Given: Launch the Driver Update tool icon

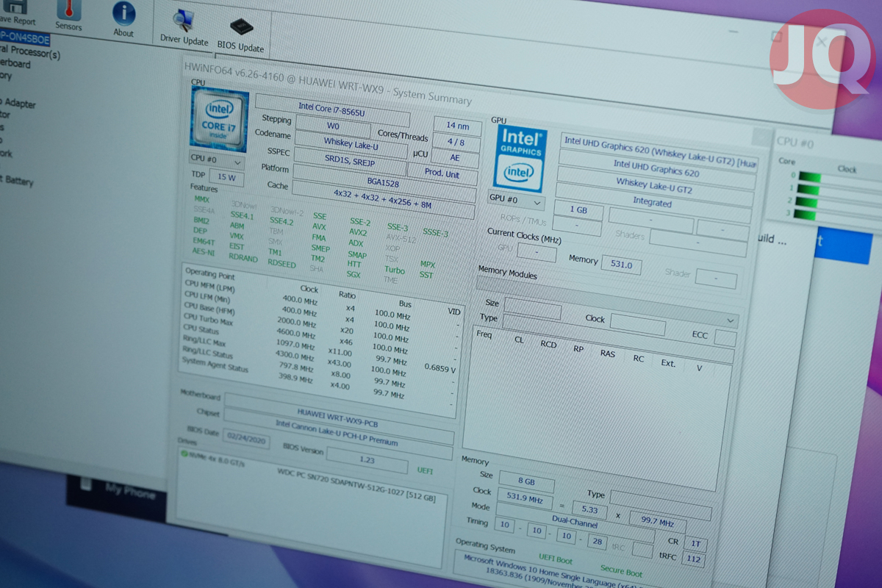Looking at the screenshot, I should click(x=183, y=22).
